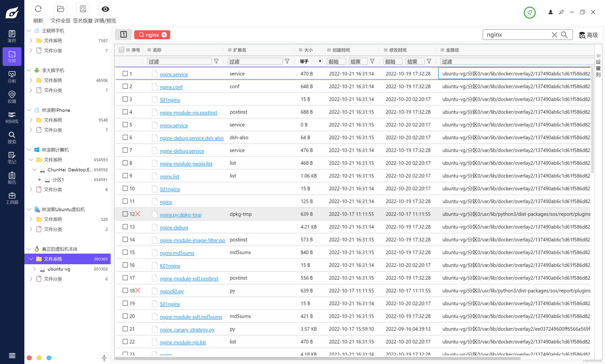The width and height of the screenshot is (605, 364).
Task: Switch to the 分析 analysis section
Action: 12,77
